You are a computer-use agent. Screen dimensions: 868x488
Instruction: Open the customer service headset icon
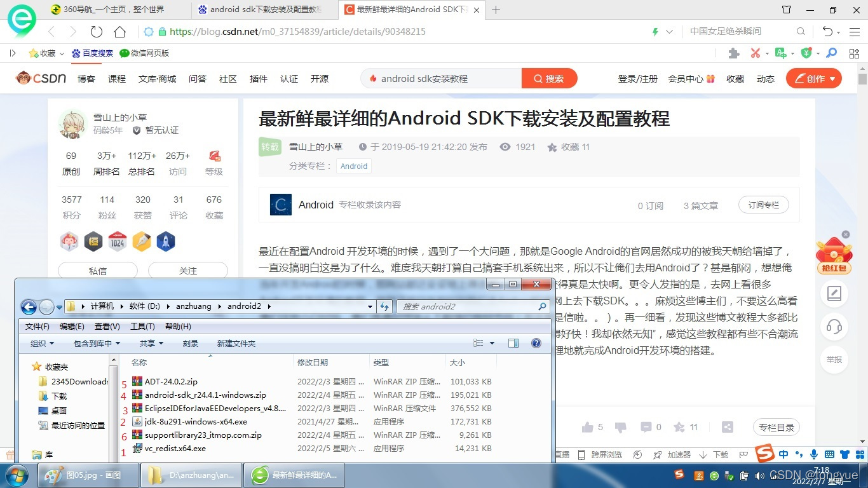coord(834,327)
